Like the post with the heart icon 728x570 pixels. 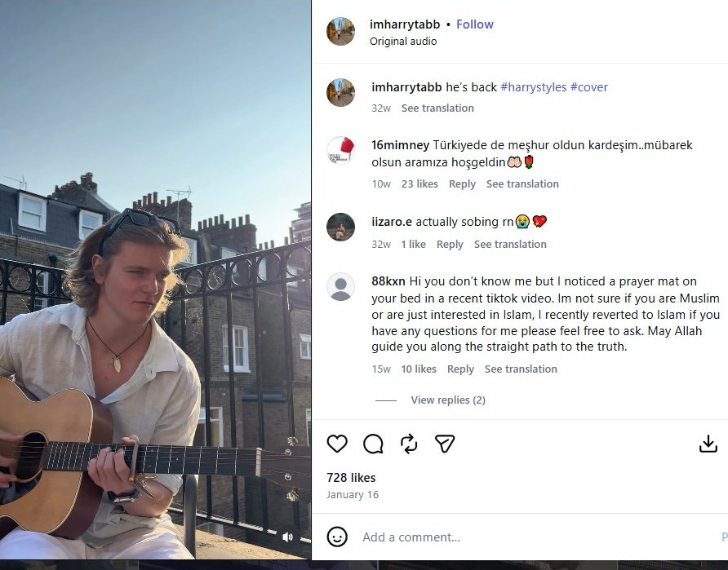pyautogui.click(x=337, y=444)
